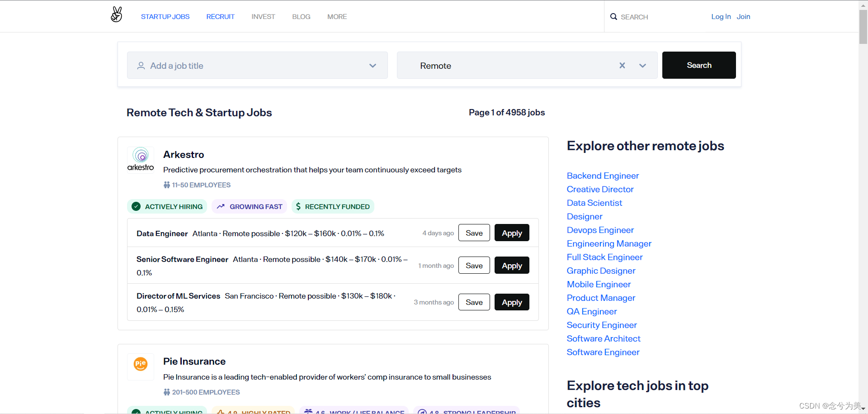Apply to the Senior Software Engineer job
Viewport: 868px width, 414px height.
tap(512, 266)
